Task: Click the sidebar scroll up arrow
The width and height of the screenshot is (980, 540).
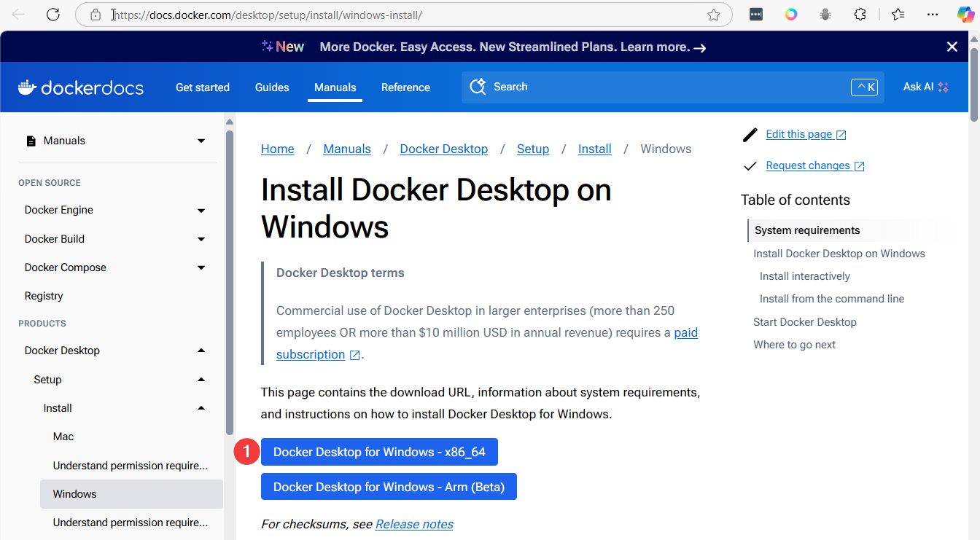Action: click(230, 122)
